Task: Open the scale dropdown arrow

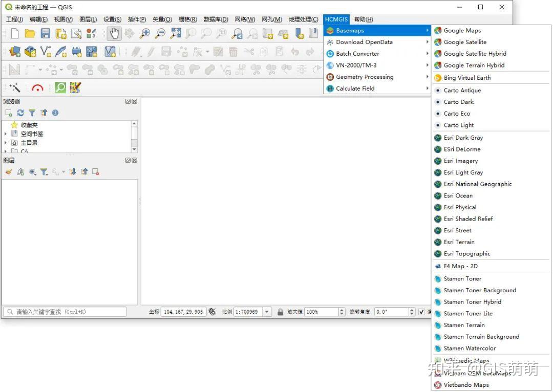Action: click(267, 312)
